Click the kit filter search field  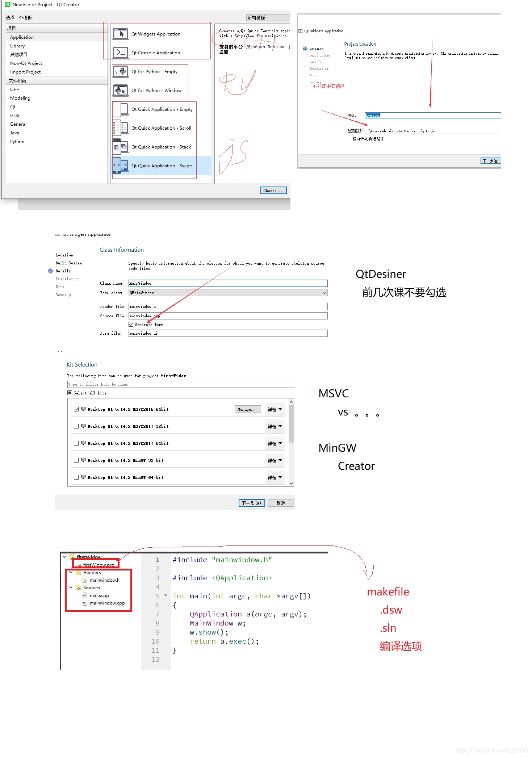181,384
